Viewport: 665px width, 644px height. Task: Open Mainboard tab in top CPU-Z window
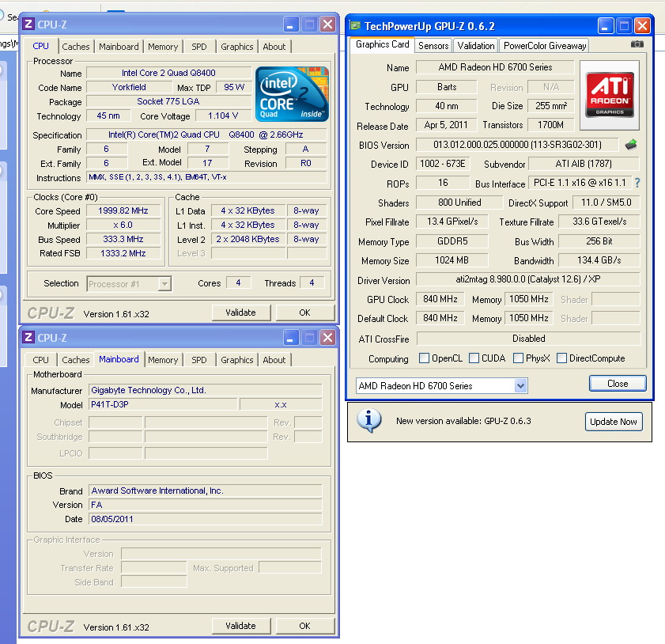pos(119,47)
